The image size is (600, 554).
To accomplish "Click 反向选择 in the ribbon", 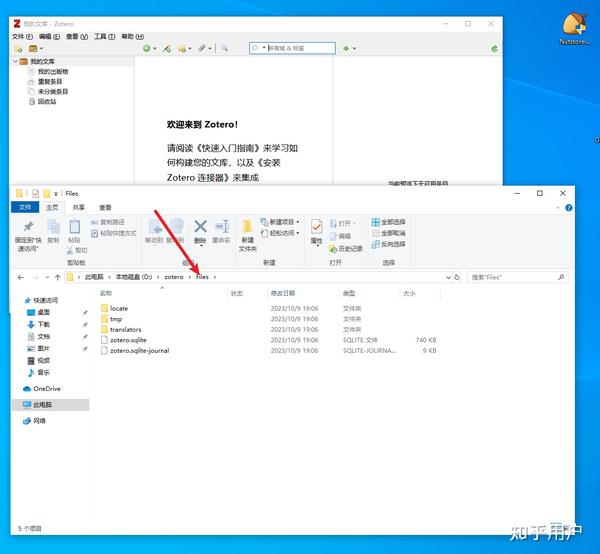I will pyautogui.click(x=389, y=244).
